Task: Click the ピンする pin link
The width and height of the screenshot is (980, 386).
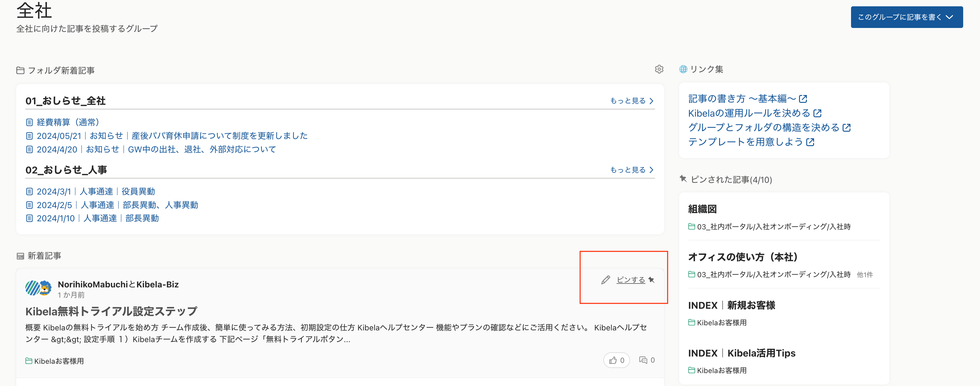Action: [x=631, y=280]
